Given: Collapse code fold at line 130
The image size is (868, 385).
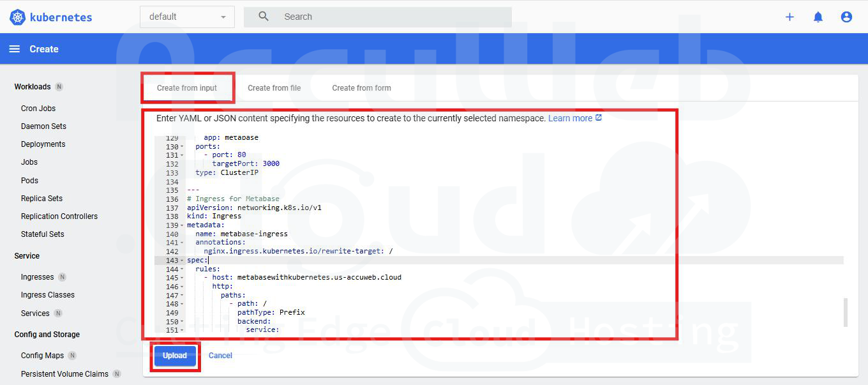Looking at the screenshot, I should [x=183, y=147].
